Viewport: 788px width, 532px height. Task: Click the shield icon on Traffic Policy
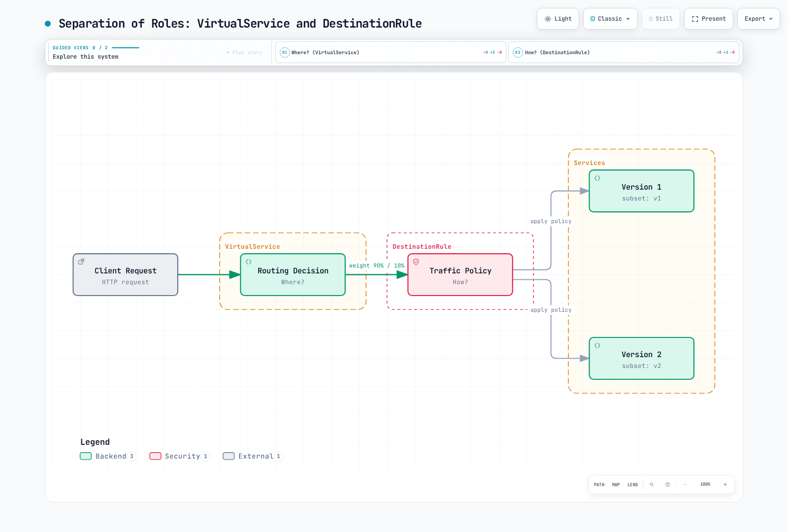pos(416,262)
